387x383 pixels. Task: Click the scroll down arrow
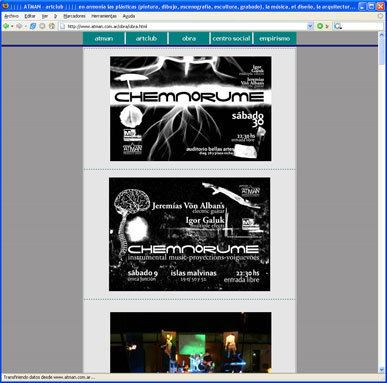click(382, 370)
